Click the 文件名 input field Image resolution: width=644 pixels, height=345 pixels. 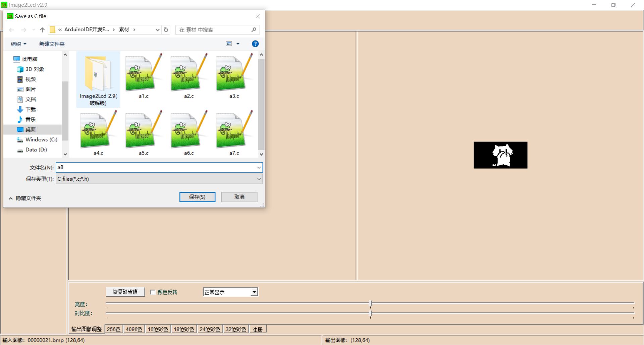tap(156, 168)
